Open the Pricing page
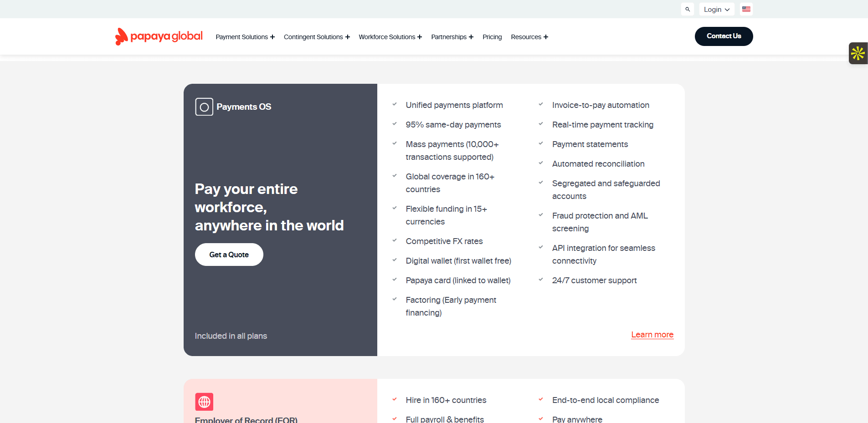 [492, 37]
